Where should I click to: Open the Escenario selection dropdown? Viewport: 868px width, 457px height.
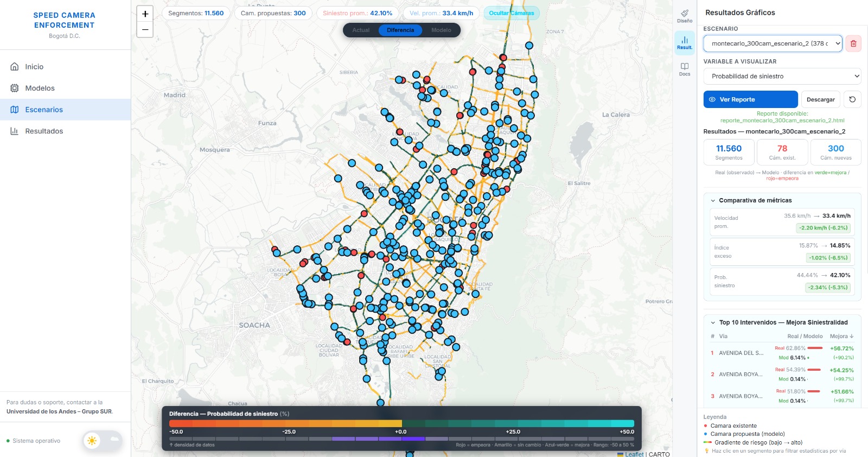773,43
